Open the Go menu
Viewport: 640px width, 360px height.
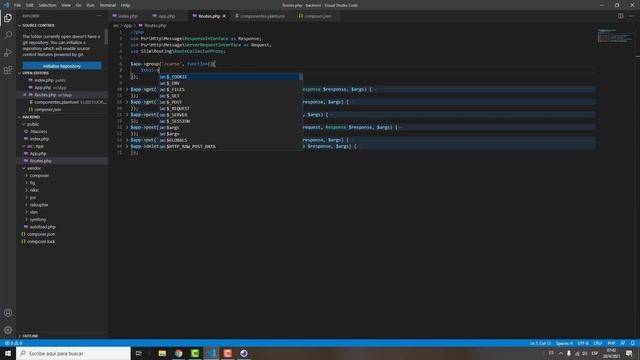click(x=79, y=5)
